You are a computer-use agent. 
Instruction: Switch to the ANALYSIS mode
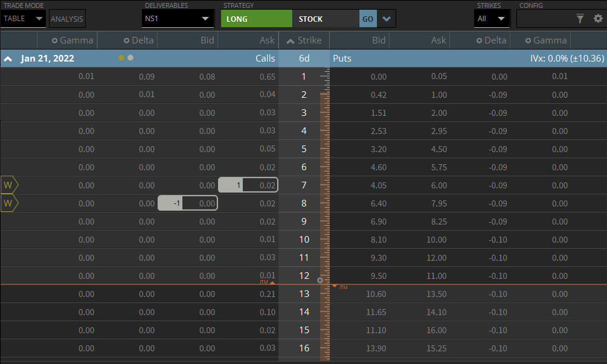coord(67,19)
